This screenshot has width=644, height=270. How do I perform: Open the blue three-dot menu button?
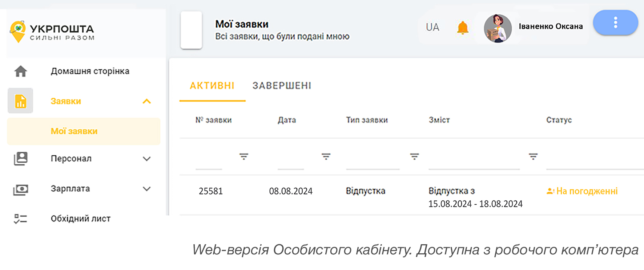click(615, 22)
